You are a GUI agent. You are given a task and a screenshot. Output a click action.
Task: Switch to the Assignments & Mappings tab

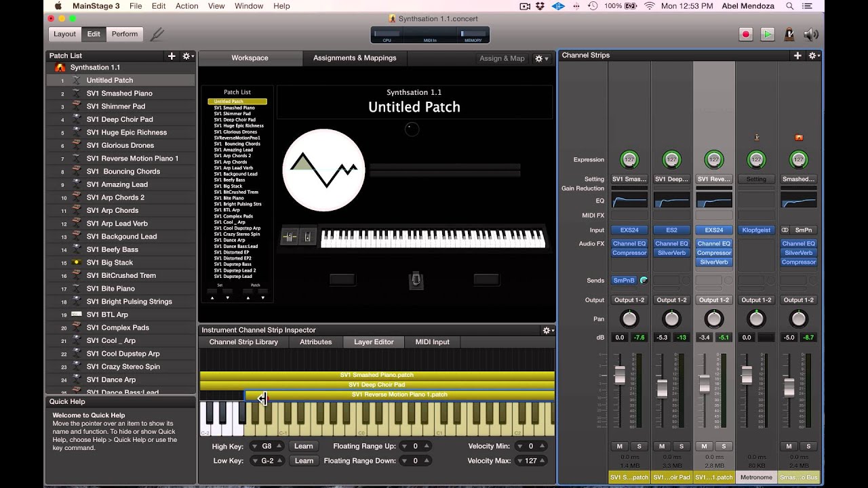(355, 58)
